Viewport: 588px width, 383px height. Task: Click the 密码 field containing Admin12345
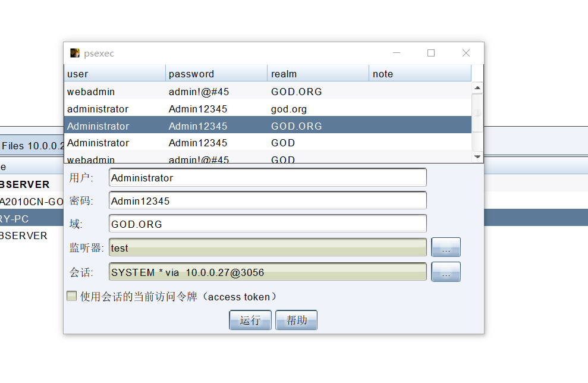click(268, 200)
